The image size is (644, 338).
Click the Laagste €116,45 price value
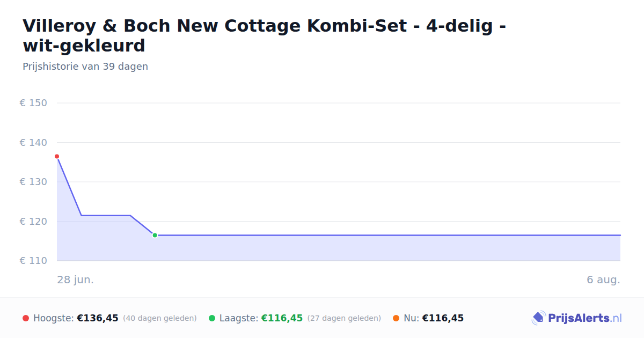click(x=282, y=318)
